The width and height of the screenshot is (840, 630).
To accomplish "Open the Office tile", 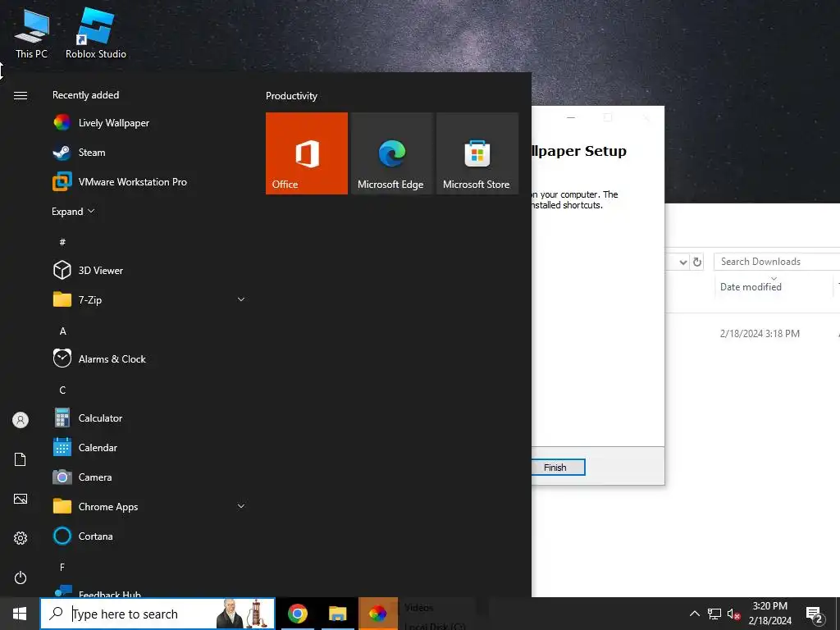I will [307, 153].
